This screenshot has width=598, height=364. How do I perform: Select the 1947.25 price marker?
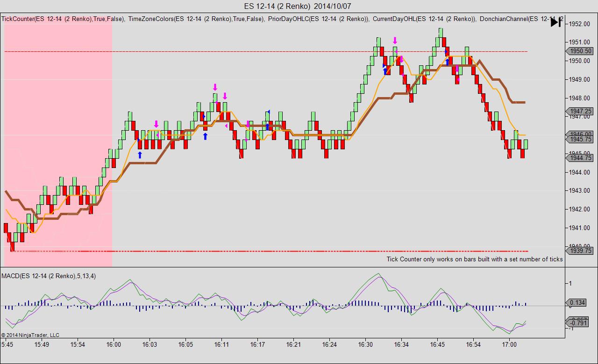[579, 111]
